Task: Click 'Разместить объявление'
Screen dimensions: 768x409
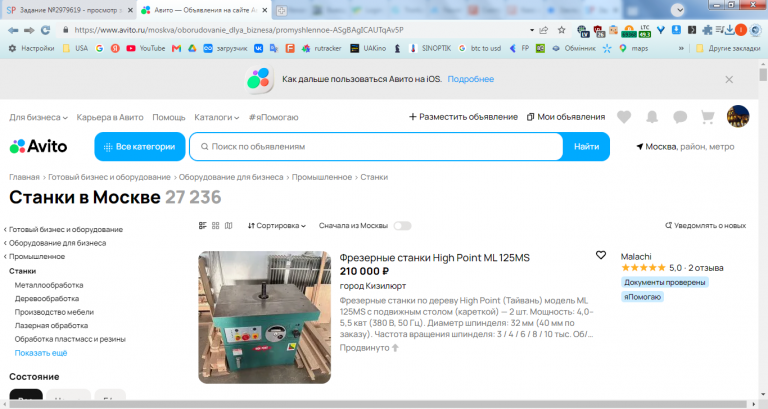Action: coord(463,117)
